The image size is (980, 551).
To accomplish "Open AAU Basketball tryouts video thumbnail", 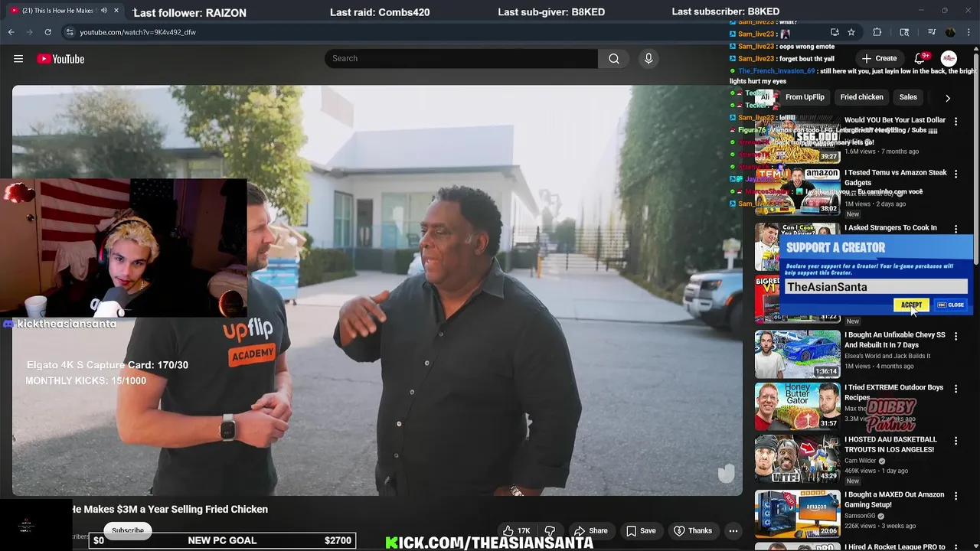I will [x=797, y=459].
